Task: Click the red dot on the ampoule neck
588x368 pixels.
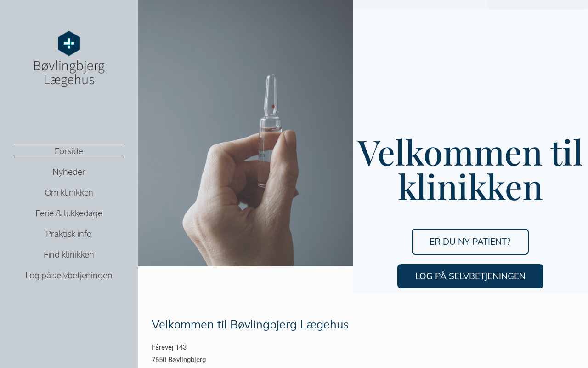Action: pyautogui.click(x=273, y=106)
